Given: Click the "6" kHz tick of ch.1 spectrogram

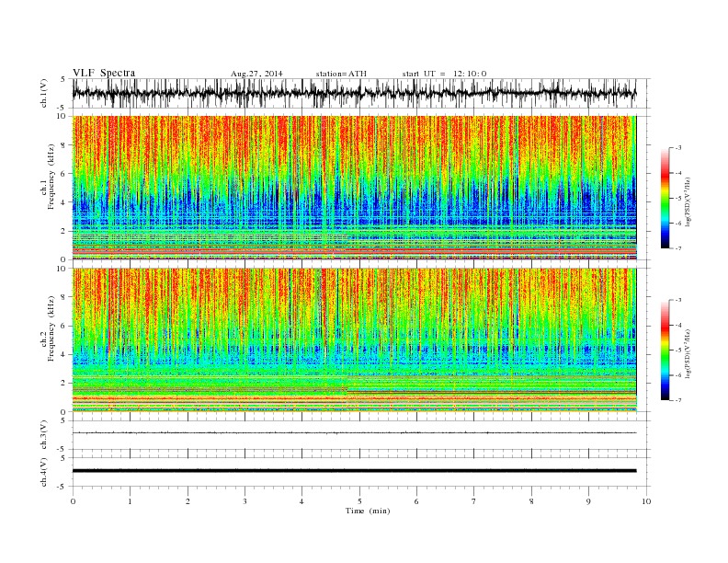Looking at the screenshot, I should (x=63, y=174).
